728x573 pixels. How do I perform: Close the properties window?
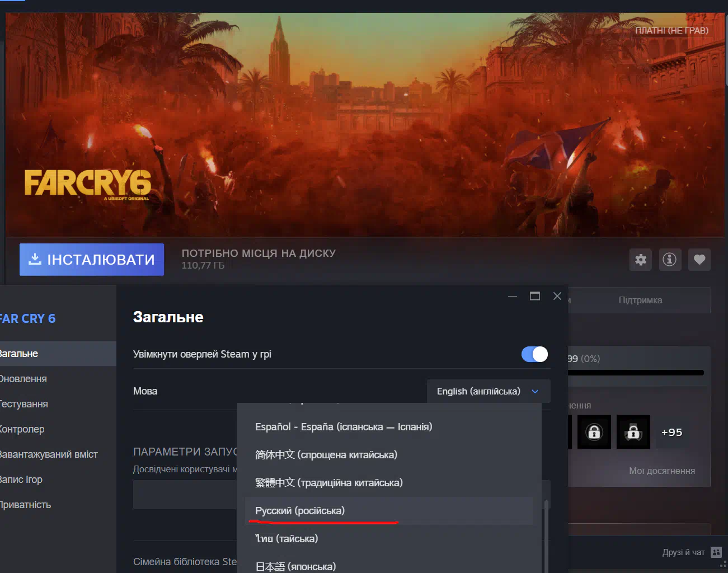coord(557,296)
